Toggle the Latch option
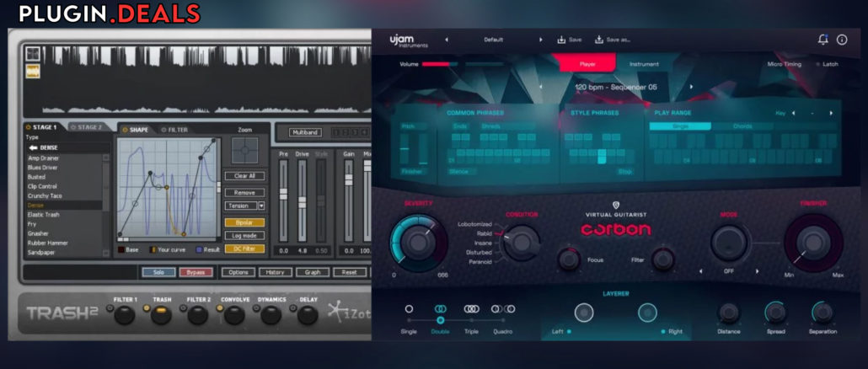 pyautogui.click(x=827, y=64)
